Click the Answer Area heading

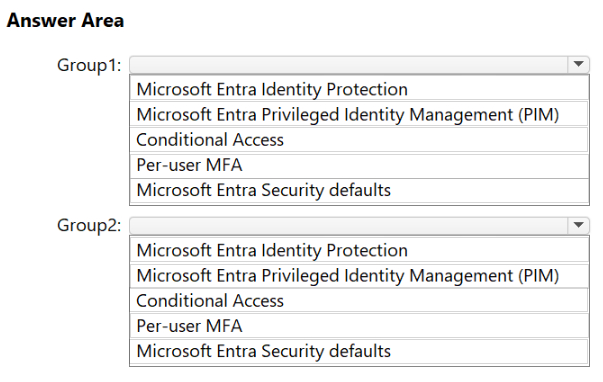pos(65,20)
